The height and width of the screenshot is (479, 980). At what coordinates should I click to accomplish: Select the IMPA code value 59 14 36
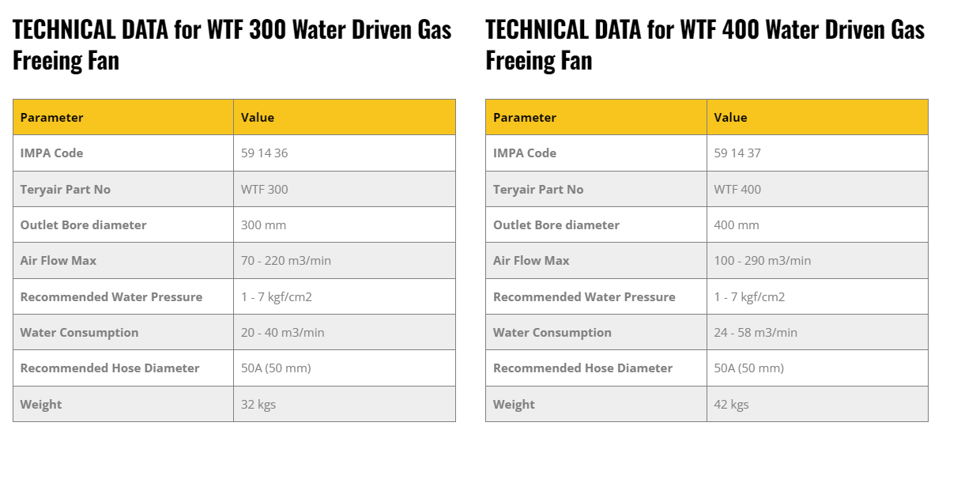(x=264, y=153)
